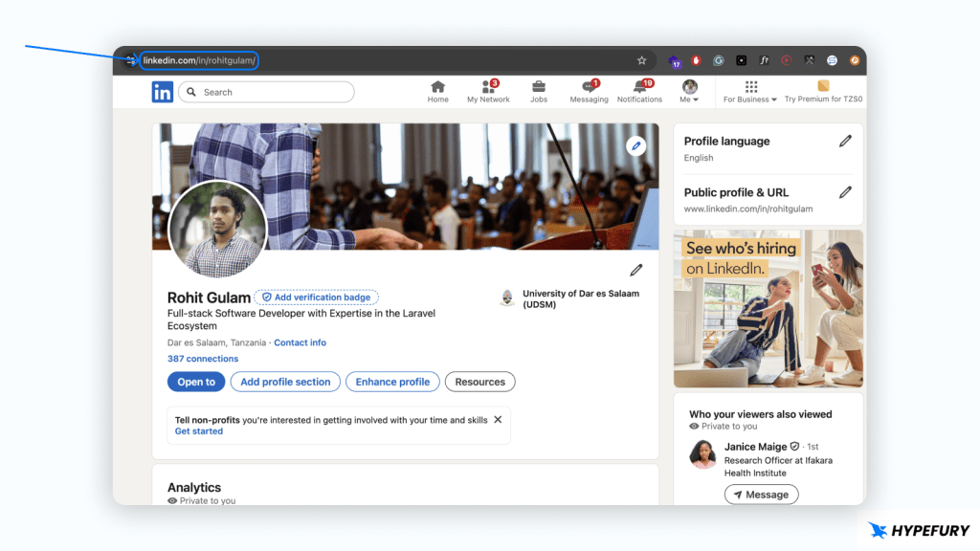Go to the Jobs icon
Image resolution: width=980 pixels, height=551 pixels.
[539, 87]
